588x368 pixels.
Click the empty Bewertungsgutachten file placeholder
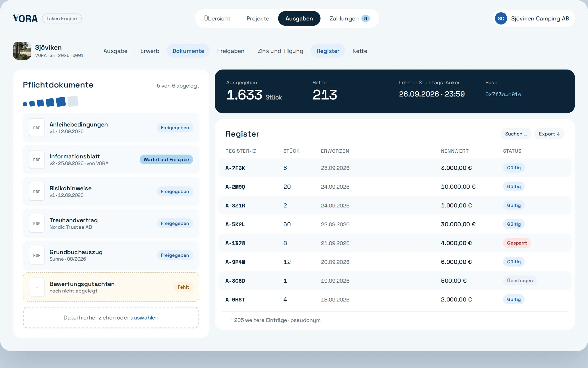37,287
